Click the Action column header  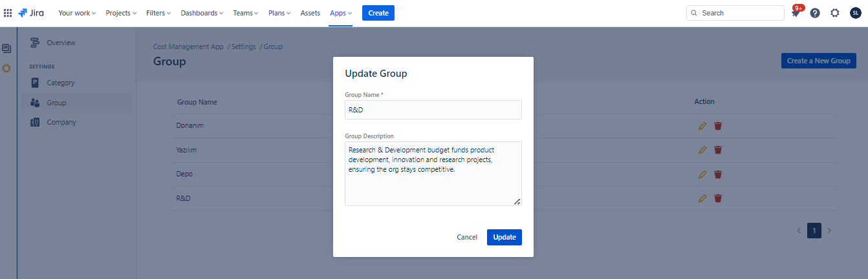(704, 101)
